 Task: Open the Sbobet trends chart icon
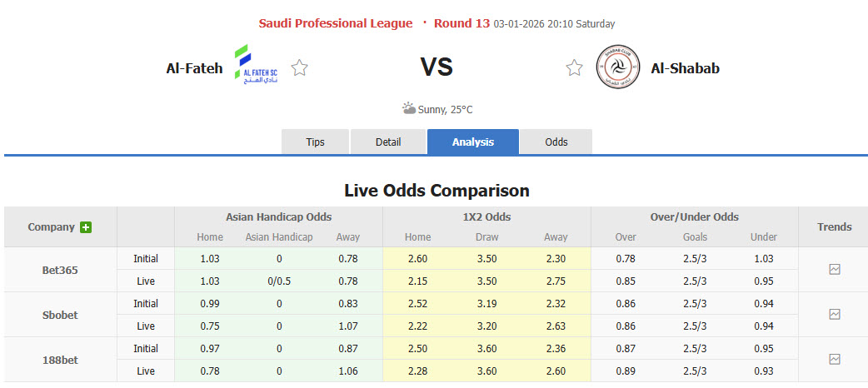click(835, 315)
